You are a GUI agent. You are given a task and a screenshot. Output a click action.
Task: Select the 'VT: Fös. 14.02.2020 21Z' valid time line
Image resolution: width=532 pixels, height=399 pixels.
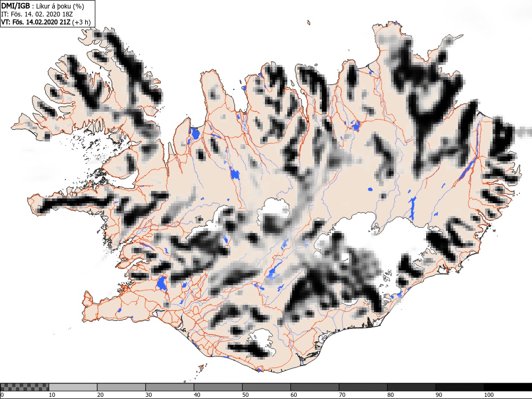[x=36, y=22]
